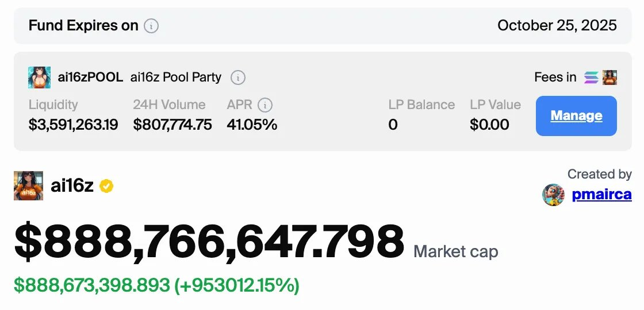Click the 24H Volume value $807,774.75

click(x=172, y=125)
